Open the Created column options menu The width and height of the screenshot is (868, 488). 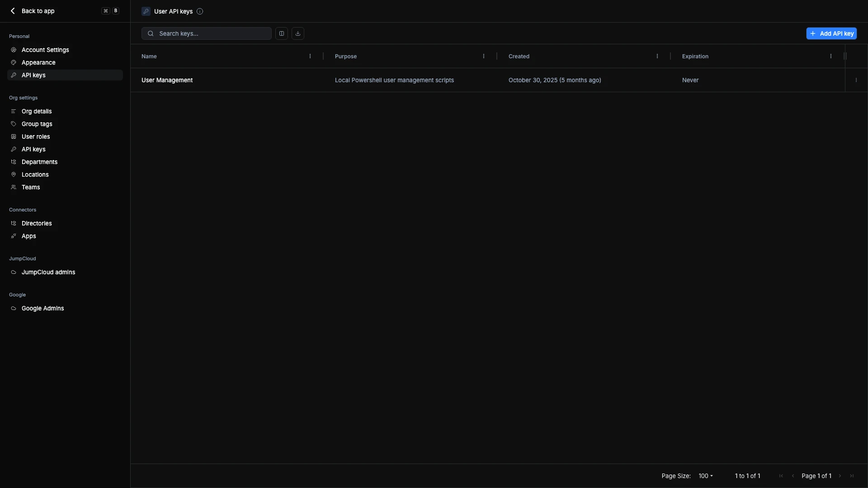657,56
